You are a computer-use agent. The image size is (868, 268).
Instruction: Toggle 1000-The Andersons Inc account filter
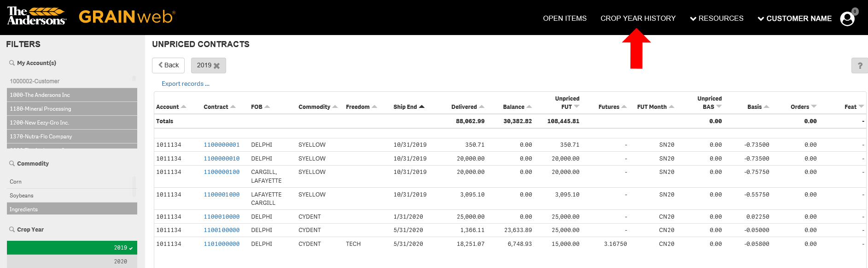pos(72,95)
